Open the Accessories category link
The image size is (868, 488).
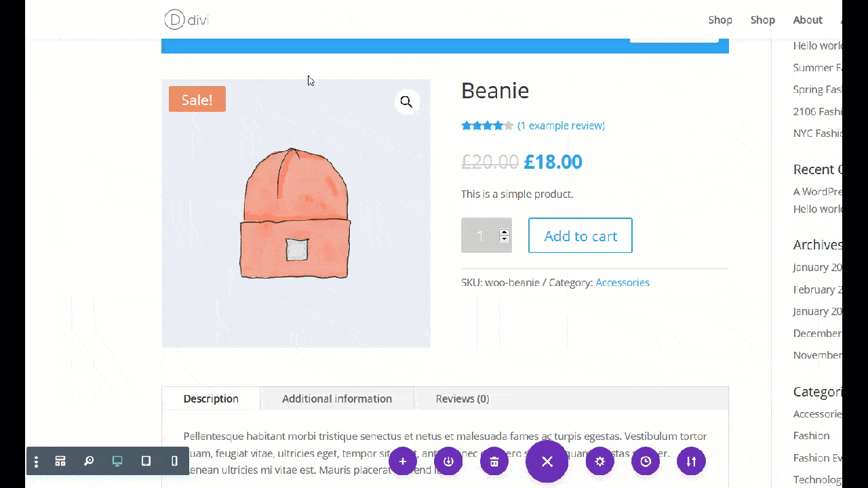[623, 283]
